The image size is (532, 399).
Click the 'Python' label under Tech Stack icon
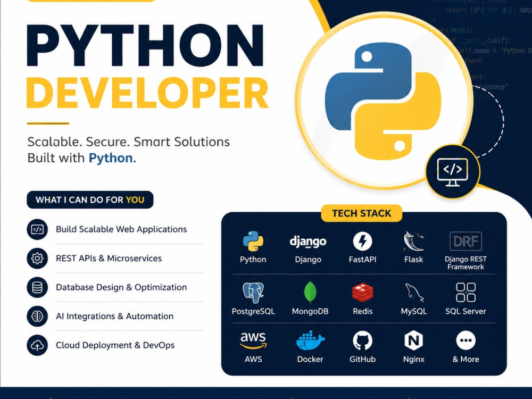coord(253,260)
